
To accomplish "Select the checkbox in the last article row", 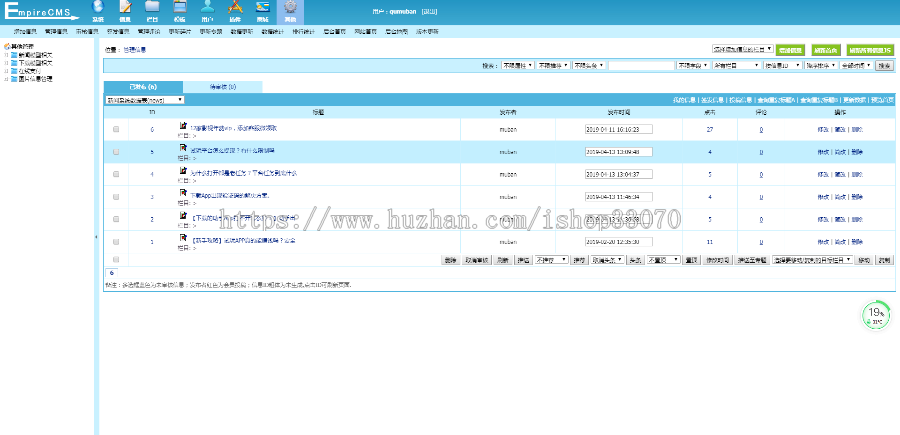I will (117, 241).
